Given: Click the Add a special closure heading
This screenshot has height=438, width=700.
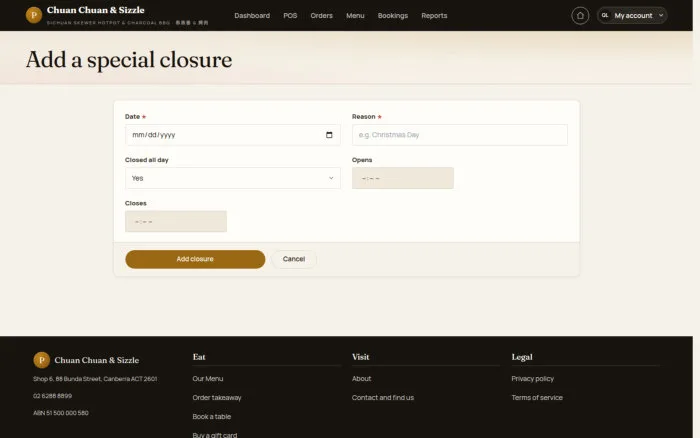Looking at the screenshot, I should [129, 60].
